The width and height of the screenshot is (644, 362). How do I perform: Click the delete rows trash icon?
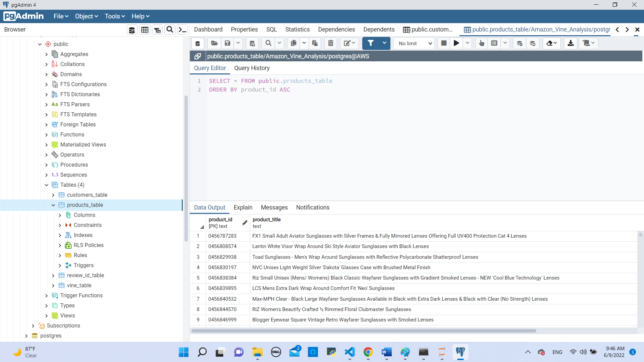pyautogui.click(x=330, y=43)
